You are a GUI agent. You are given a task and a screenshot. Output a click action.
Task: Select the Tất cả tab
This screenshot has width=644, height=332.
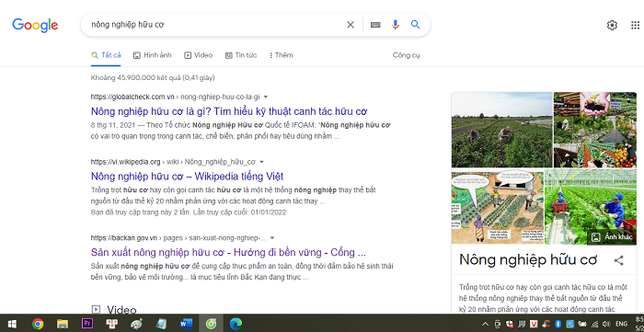point(106,55)
